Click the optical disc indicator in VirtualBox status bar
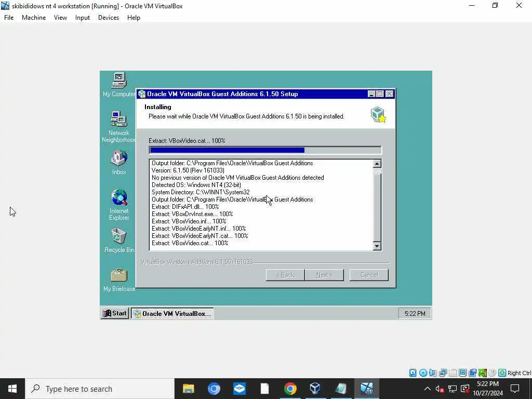 423,373
